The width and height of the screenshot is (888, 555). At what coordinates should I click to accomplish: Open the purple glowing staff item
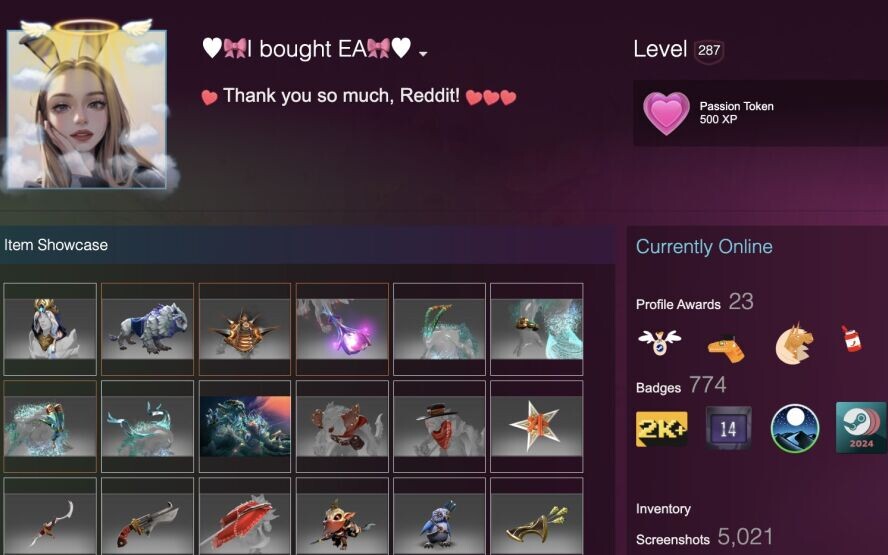342,329
